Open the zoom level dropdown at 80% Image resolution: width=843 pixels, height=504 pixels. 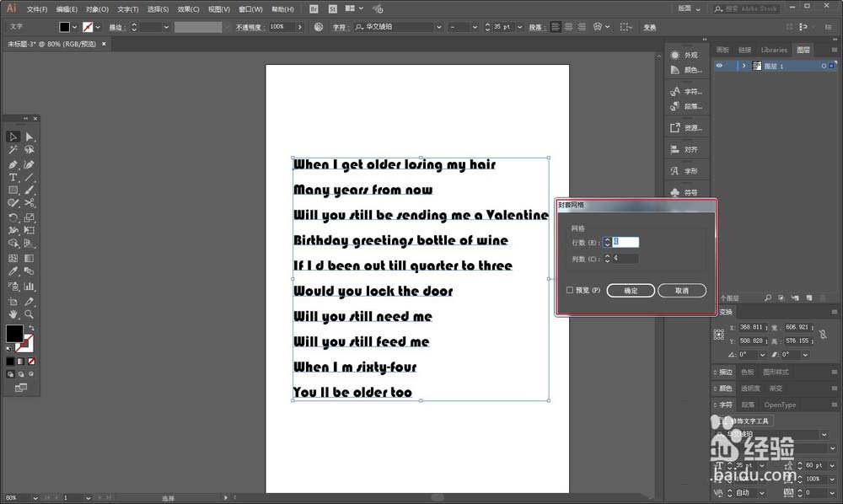(x=35, y=498)
